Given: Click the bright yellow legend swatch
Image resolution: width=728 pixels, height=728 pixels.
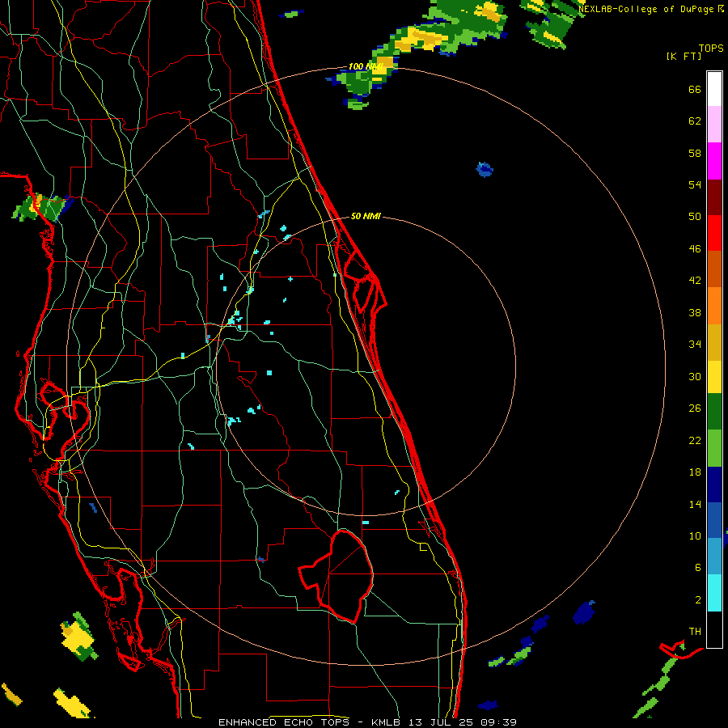Looking at the screenshot, I should click(714, 377).
